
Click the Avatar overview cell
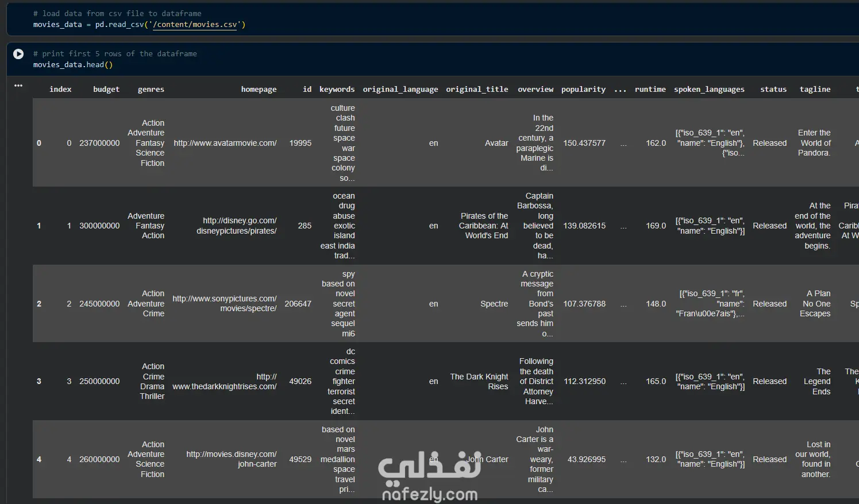click(x=535, y=143)
